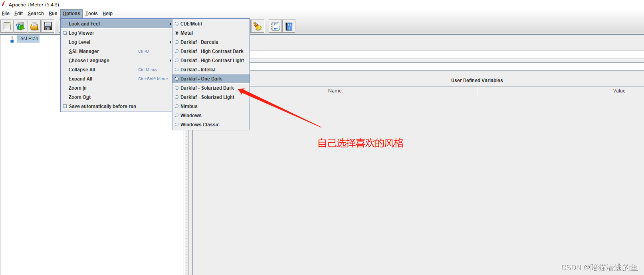Click Zoom Out menu entry
This screenshot has width=644, height=275.
116,97
